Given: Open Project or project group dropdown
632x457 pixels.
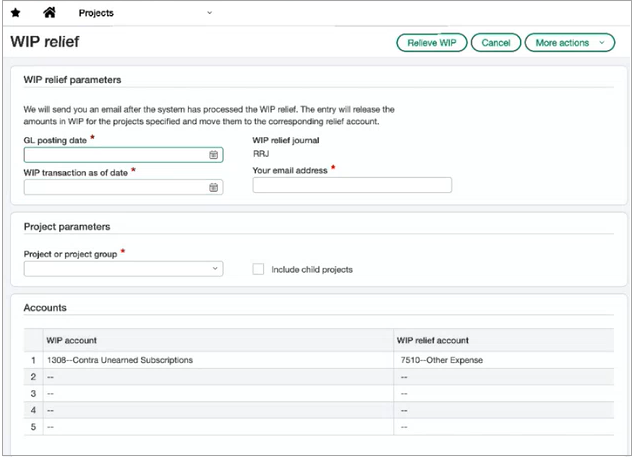Looking at the screenshot, I should pyautogui.click(x=123, y=269).
